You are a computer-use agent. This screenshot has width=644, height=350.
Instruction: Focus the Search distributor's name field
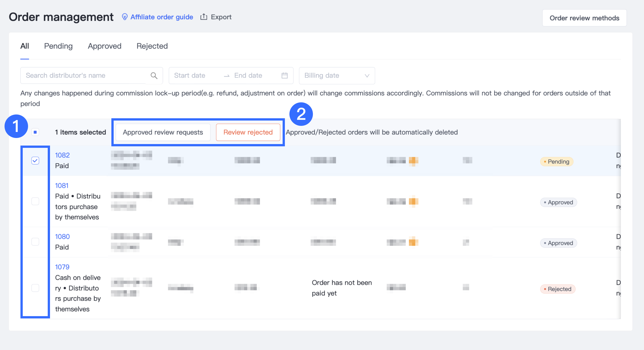coord(83,76)
